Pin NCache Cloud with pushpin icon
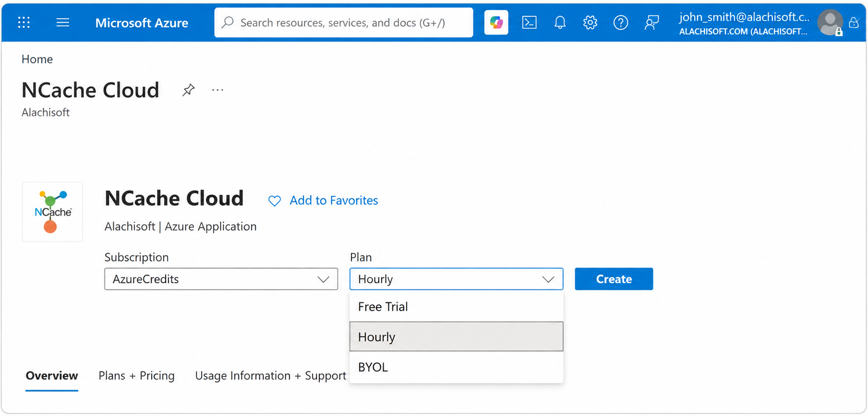This screenshot has width=868, height=416. (188, 90)
